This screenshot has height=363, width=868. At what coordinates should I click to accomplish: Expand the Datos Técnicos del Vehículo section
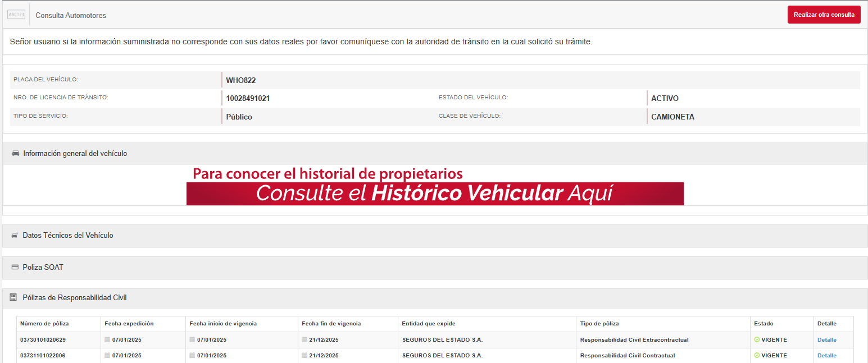coord(67,236)
